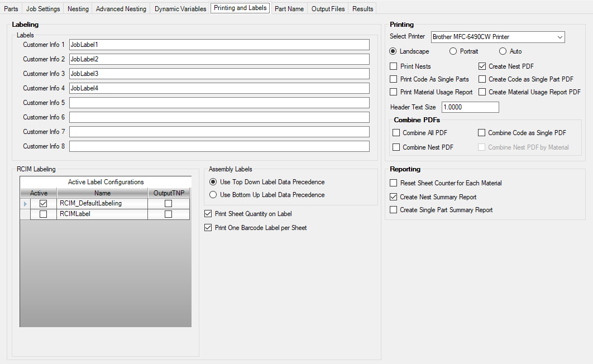593x364 pixels.
Task: Select the Portrait orientation radio button
Action: coord(453,51)
